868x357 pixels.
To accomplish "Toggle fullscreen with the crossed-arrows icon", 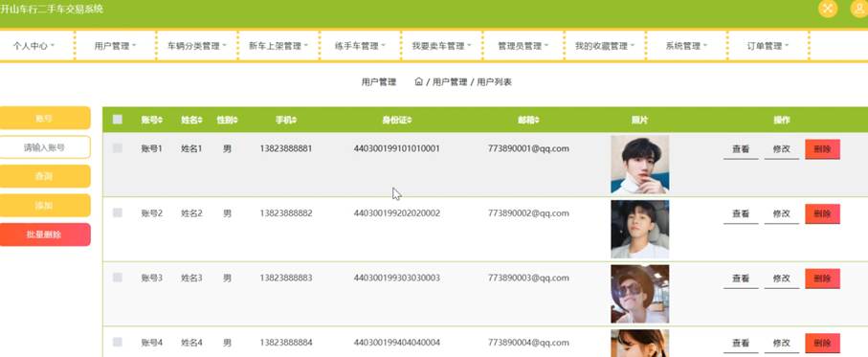I will [828, 9].
